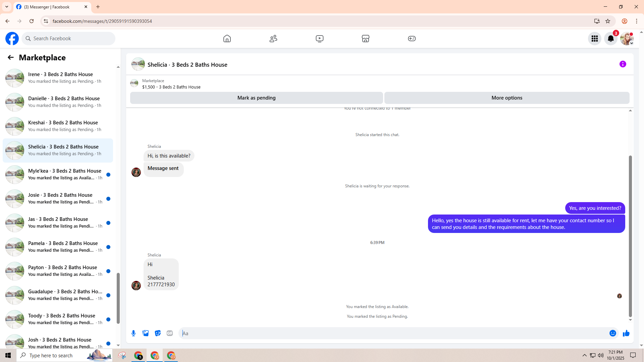
Task: Open the Gaming icon in top navigation
Action: point(412,39)
